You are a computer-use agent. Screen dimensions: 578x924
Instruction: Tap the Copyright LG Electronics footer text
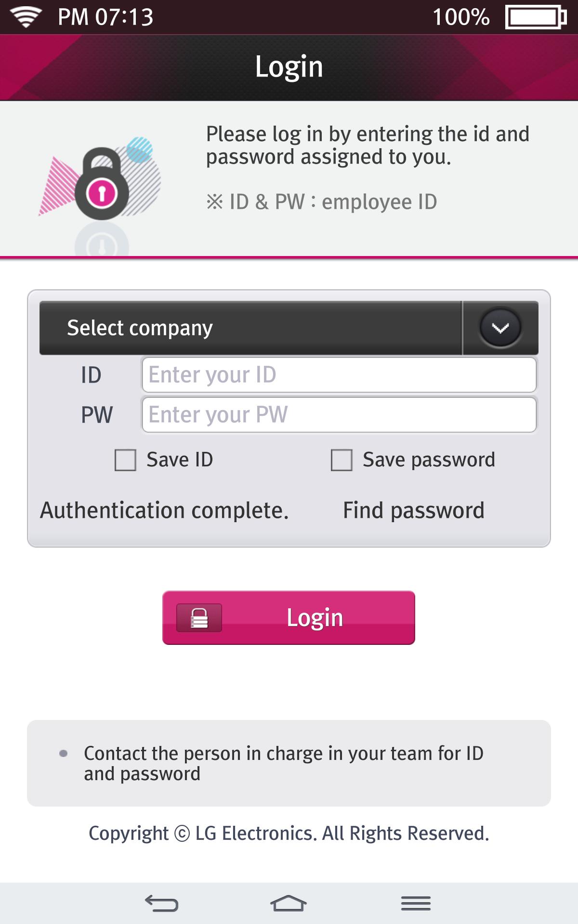289,834
